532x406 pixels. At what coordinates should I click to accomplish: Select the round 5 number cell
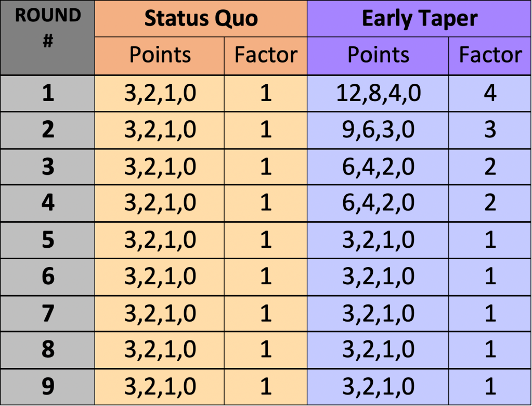48,240
